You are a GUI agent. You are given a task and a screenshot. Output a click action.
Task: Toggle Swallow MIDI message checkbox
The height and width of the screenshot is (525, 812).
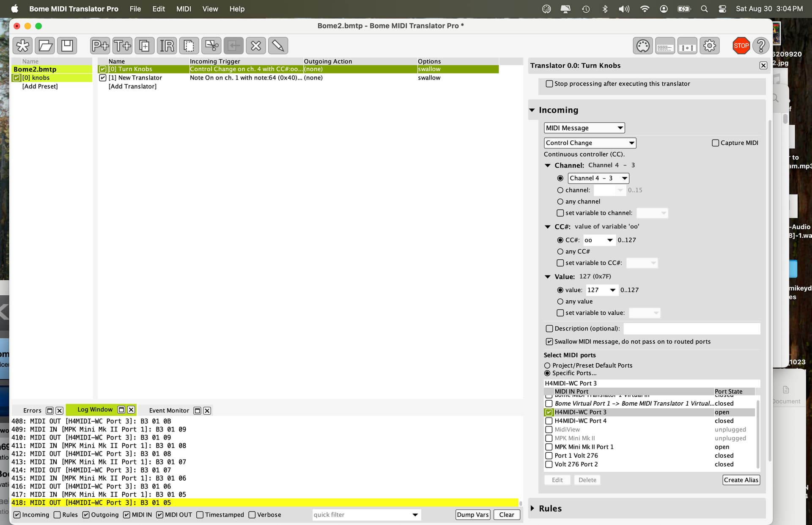(549, 342)
